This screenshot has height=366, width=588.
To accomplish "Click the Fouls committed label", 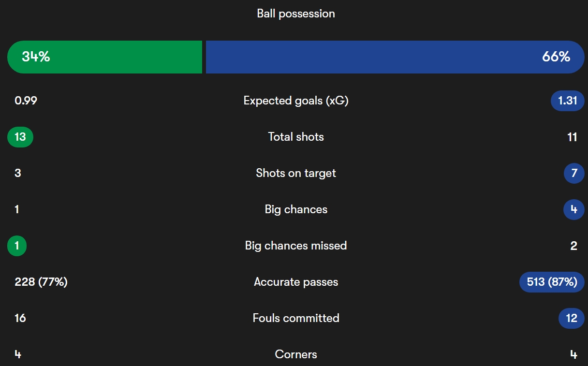I will click(296, 318).
